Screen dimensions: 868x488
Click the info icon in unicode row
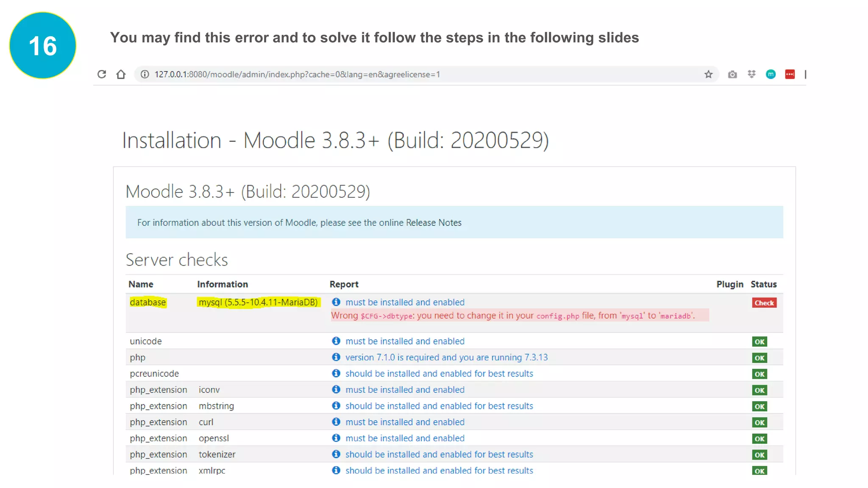(x=336, y=341)
